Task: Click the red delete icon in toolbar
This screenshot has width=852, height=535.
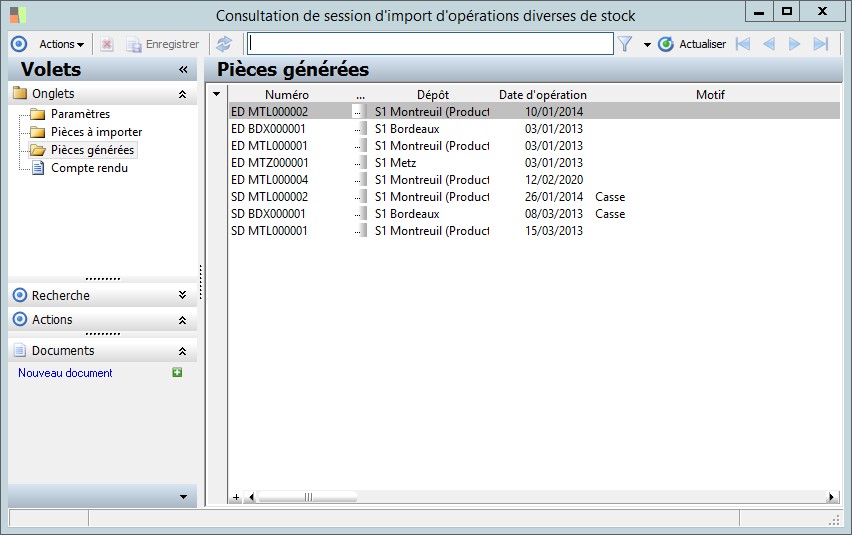Action: [x=107, y=44]
